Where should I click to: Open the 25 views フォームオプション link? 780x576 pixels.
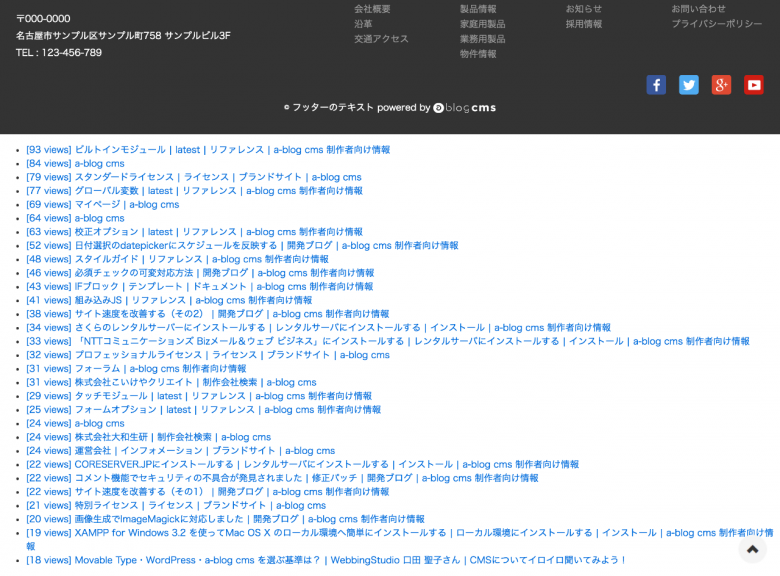click(x=203, y=410)
